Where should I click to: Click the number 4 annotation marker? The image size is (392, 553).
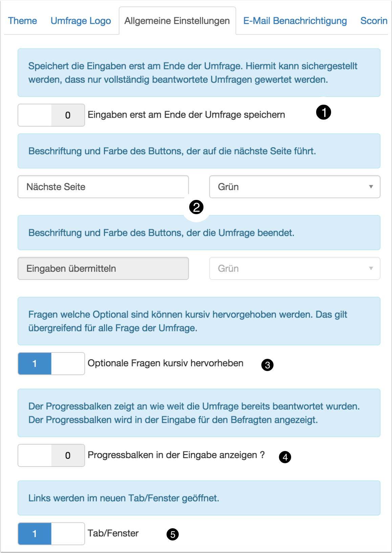coord(285,457)
